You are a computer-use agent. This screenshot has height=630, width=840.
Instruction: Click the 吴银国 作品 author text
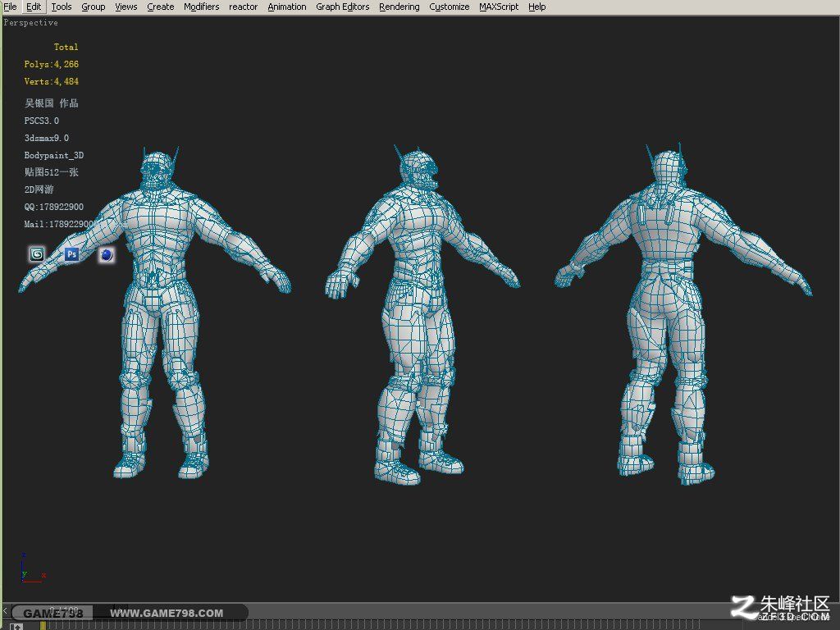(x=52, y=103)
